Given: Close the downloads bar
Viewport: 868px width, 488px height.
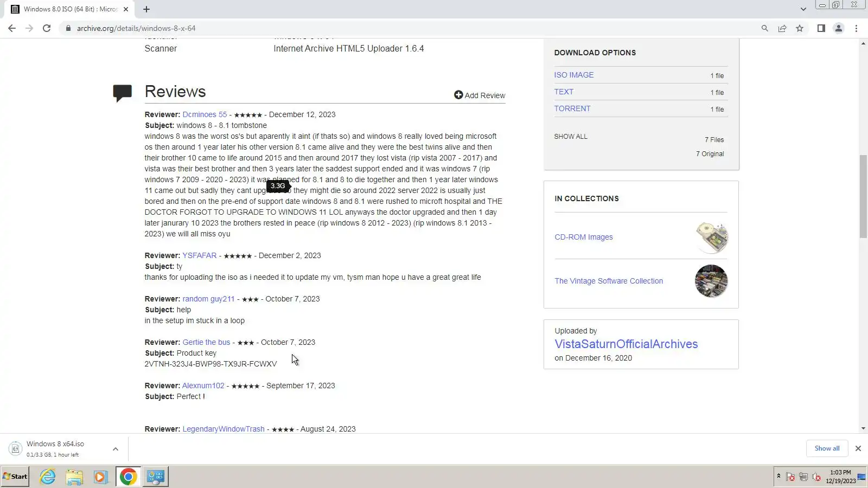Looking at the screenshot, I should click(x=858, y=448).
